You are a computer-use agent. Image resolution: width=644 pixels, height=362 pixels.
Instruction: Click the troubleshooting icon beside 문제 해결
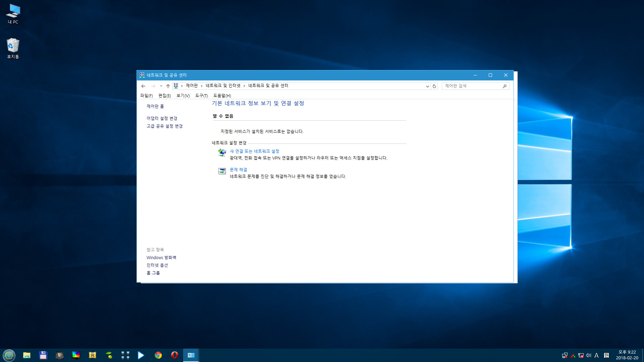(222, 171)
